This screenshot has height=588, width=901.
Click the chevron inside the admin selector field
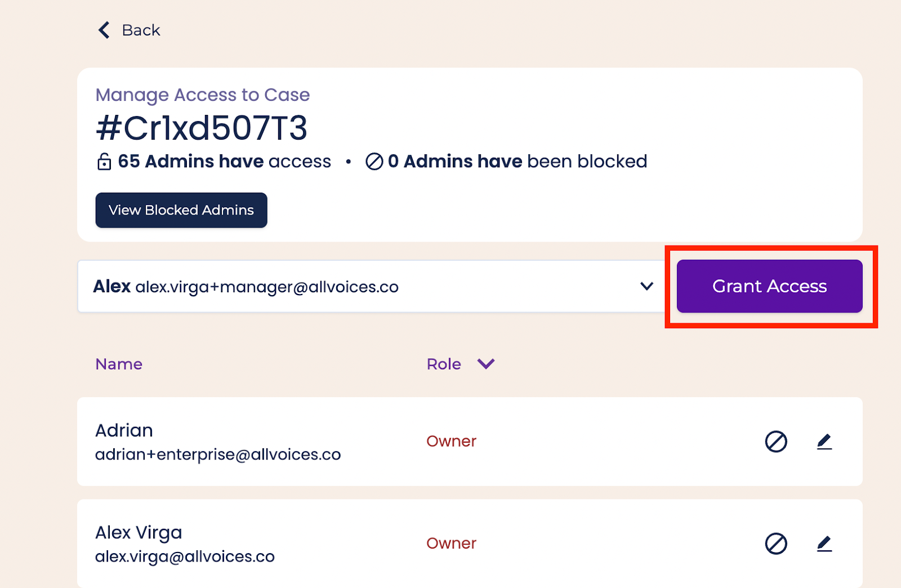pos(646,286)
